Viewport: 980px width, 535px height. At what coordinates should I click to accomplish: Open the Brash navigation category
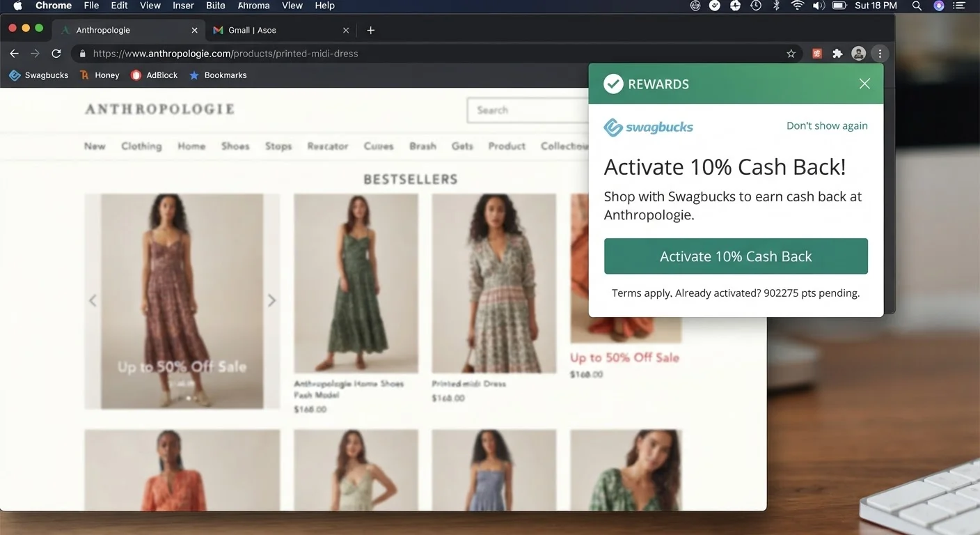point(422,146)
